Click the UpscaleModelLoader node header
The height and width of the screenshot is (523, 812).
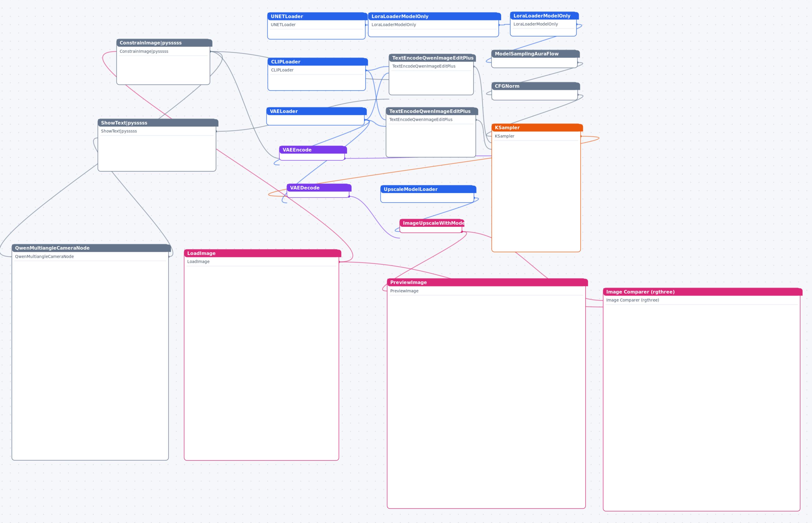[428, 189]
